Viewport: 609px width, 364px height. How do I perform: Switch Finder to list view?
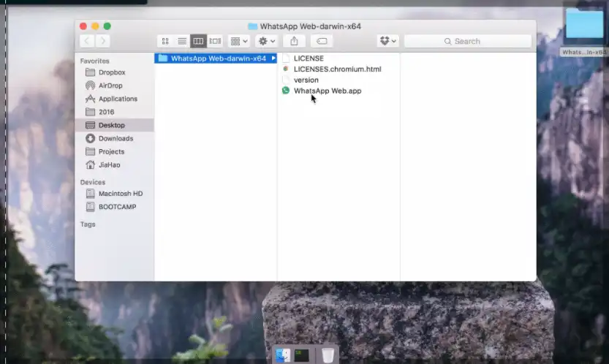[182, 41]
